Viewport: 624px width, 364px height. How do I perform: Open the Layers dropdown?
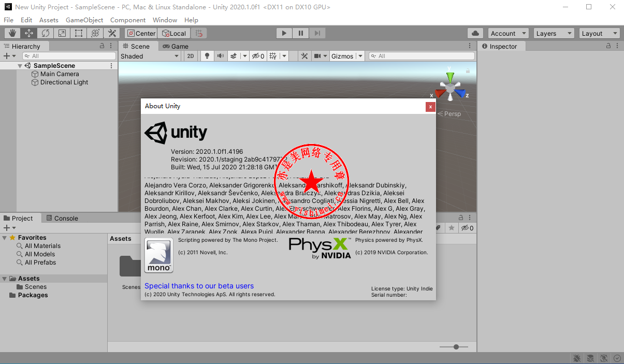coord(554,33)
